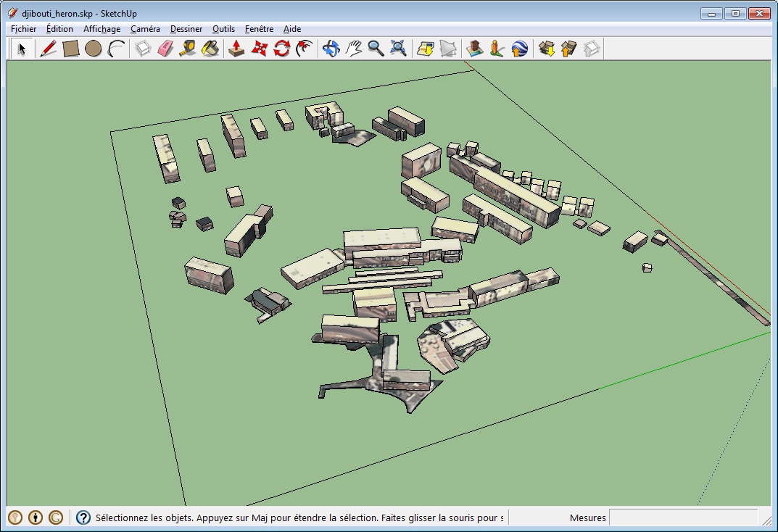Click the Photo Textures icon
Viewport: 778px width, 532px height.
497,49
